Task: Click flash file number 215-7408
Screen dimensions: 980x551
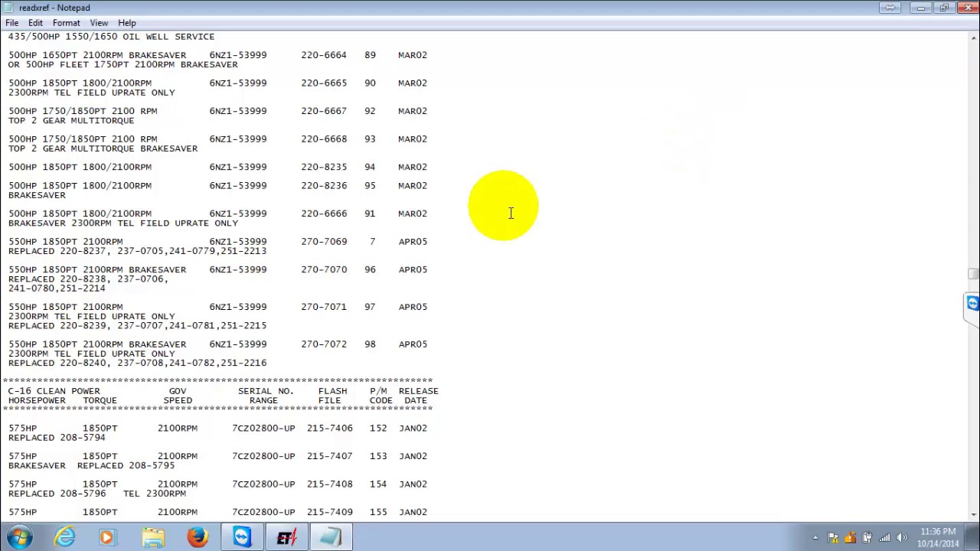Action: pos(330,484)
